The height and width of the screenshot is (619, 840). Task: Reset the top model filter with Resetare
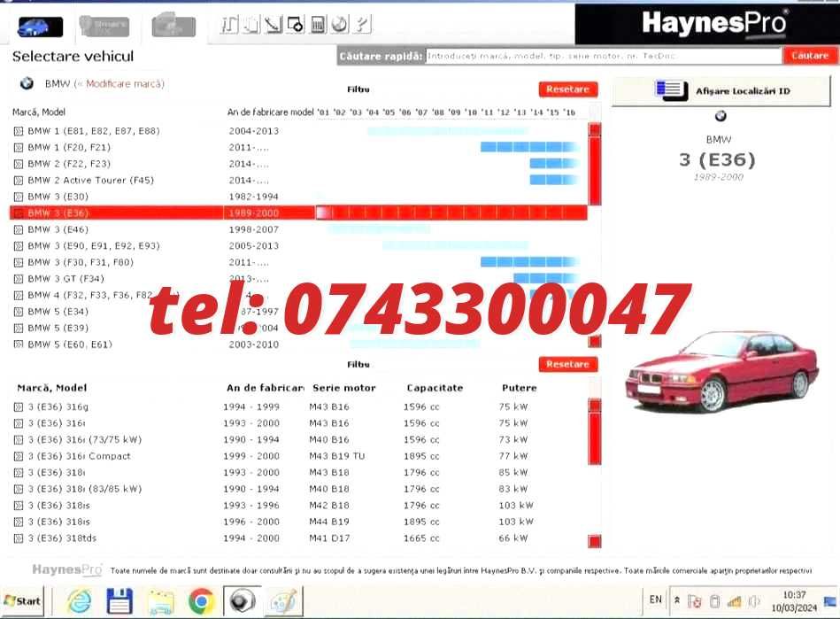click(x=568, y=89)
